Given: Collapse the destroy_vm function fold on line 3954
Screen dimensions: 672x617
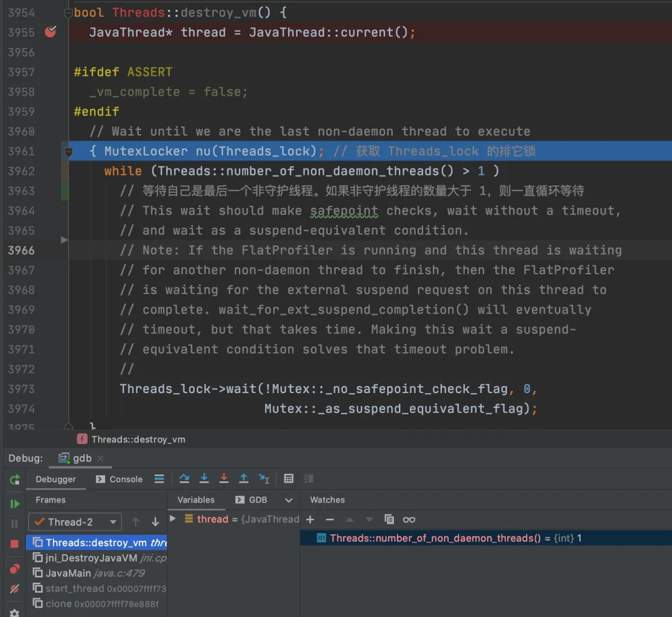Looking at the screenshot, I should click(68, 13).
